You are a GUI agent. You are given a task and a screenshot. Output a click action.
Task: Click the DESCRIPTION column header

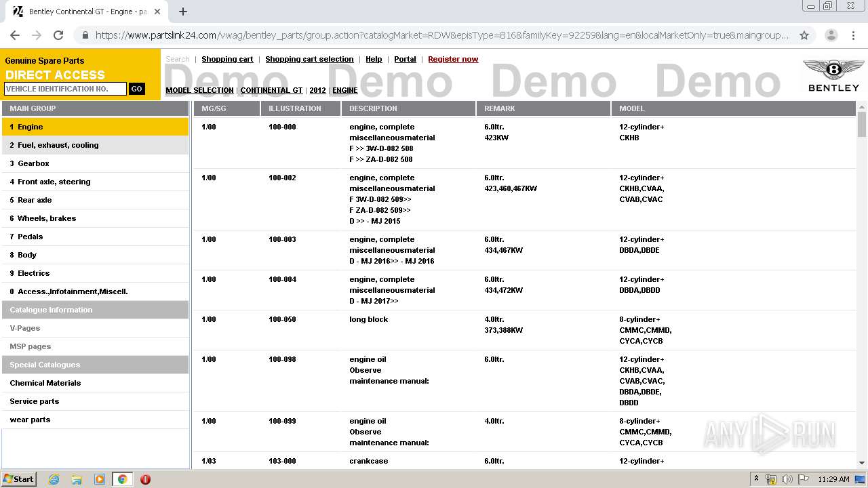point(408,108)
